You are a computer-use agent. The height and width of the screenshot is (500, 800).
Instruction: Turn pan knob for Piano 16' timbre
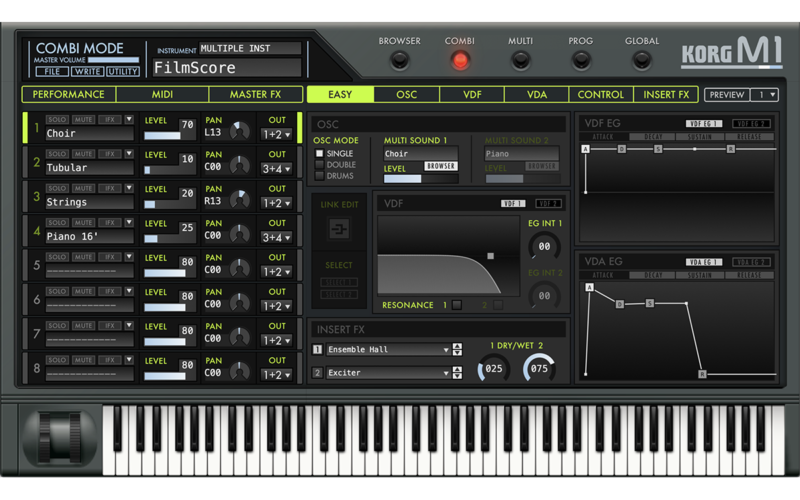click(239, 234)
